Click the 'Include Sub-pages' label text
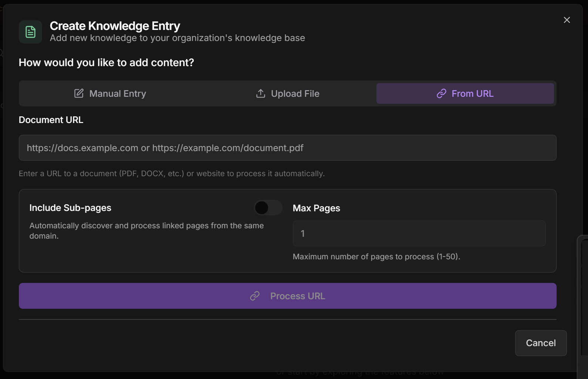 (70, 208)
